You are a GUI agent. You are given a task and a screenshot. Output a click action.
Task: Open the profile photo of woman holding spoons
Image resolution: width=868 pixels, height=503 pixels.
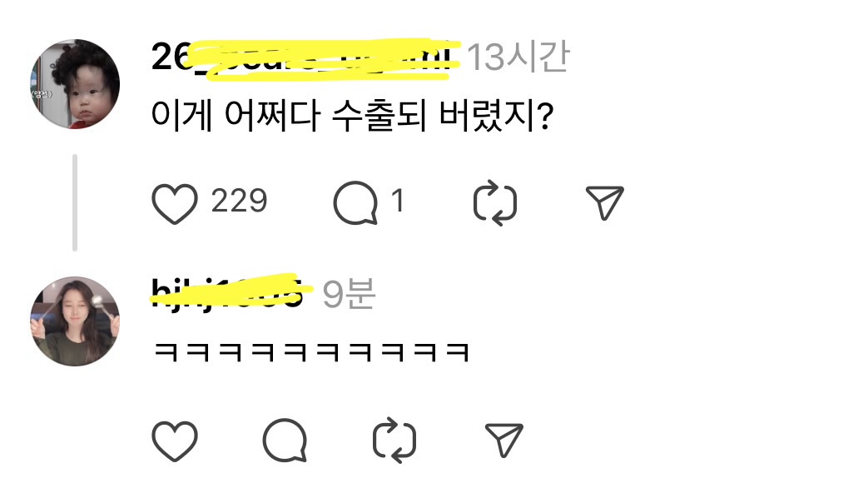[75, 321]
